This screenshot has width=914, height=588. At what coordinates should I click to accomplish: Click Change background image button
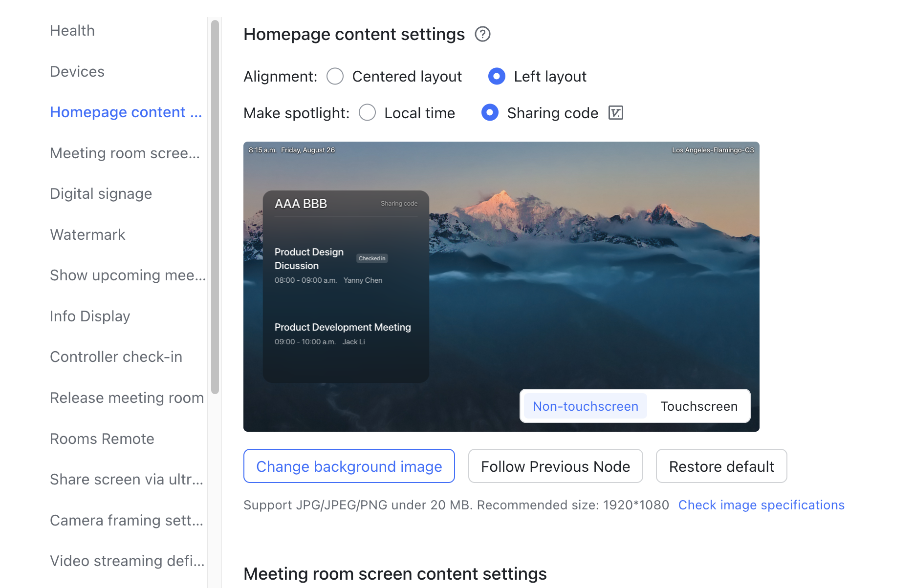click(349, 466)
